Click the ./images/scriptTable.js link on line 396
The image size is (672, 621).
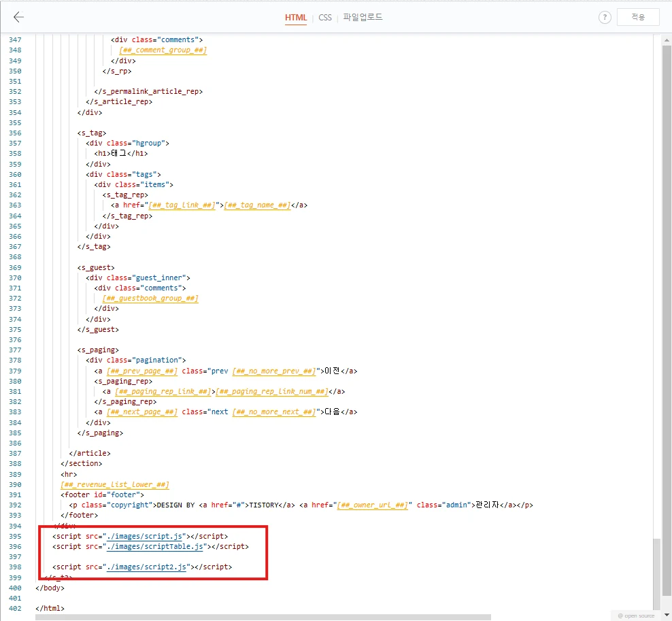(x=154, y=546)
